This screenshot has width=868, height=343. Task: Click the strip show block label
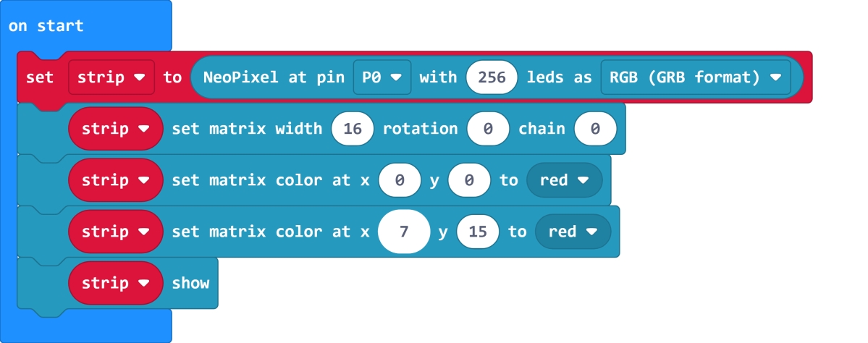pyautogui.click(x=190, y=283)
